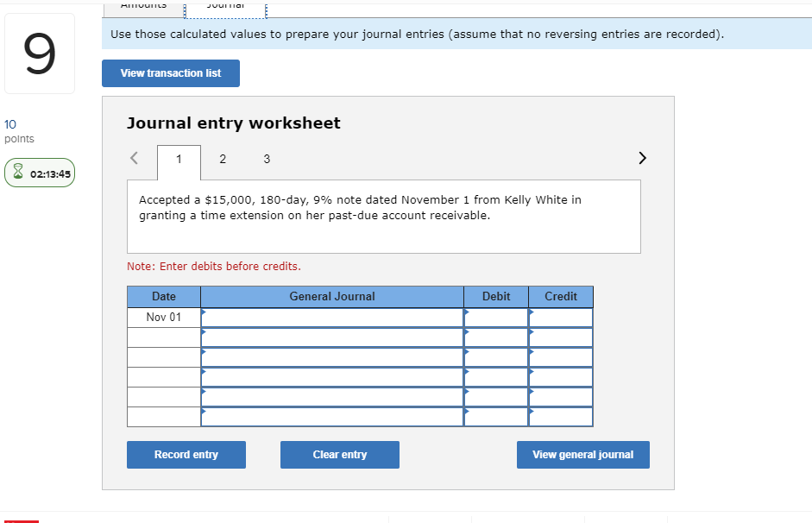Click the 'Enter debits before credits' note

coord(214,266)
